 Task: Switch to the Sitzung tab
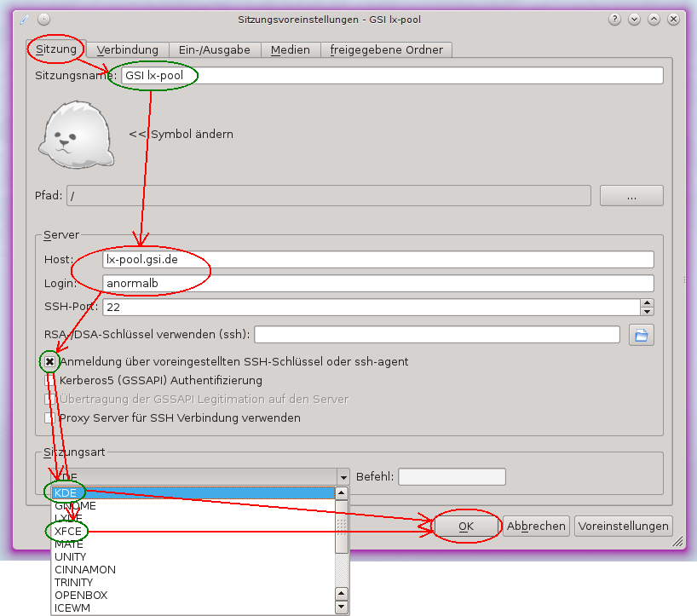tap(56, 49)
